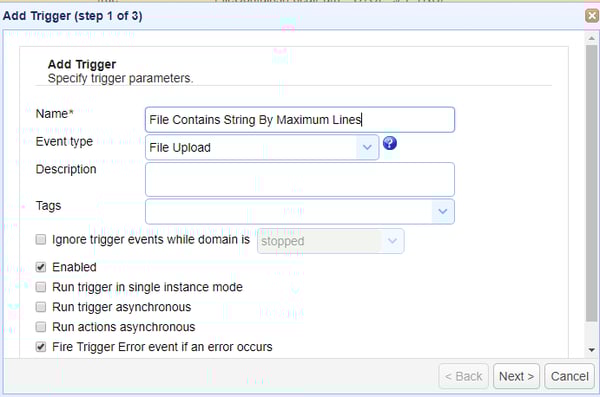
Task: Disable Fire Trigger Error event checkbox
Action: tap(41, 347)
